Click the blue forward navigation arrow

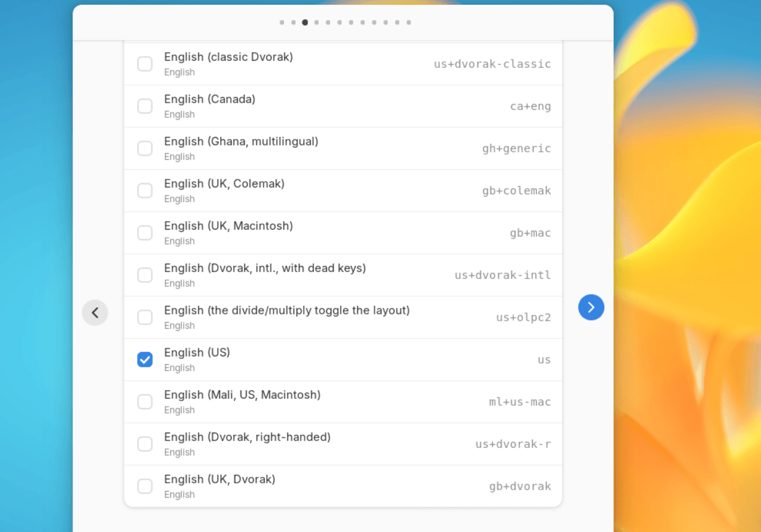point(591,307)
